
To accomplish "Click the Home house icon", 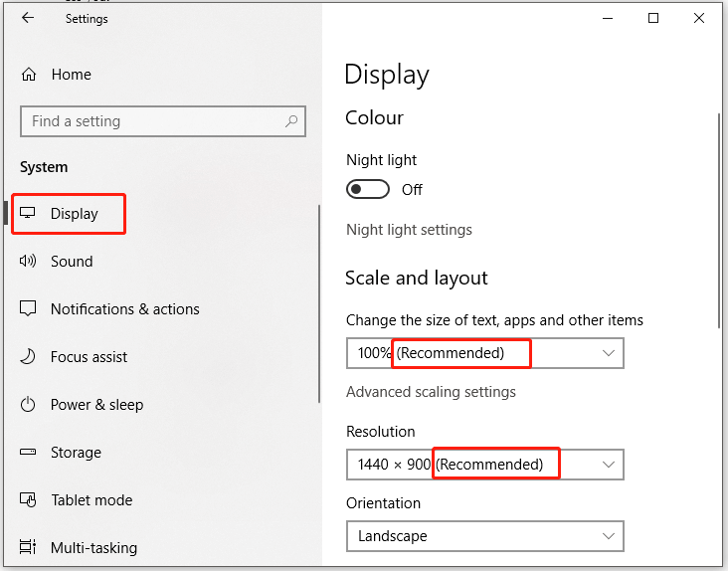I will coord(29,75).
